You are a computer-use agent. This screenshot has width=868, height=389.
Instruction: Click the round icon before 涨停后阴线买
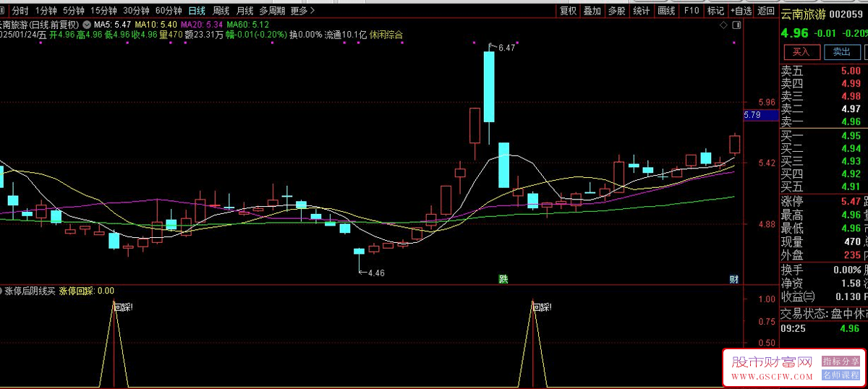click(x=1, y=291)
